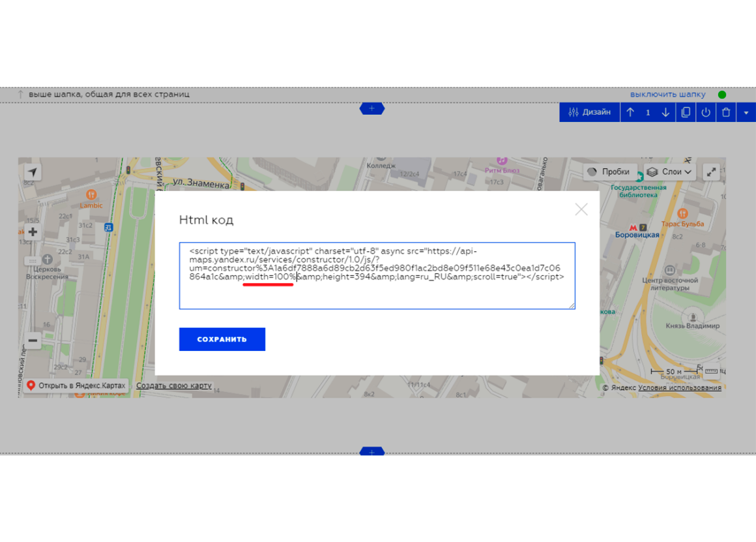The width and height of the screenshot is (756, 542).
Task: Open the Дизайн settings
Action: click(x=589, y=112)
